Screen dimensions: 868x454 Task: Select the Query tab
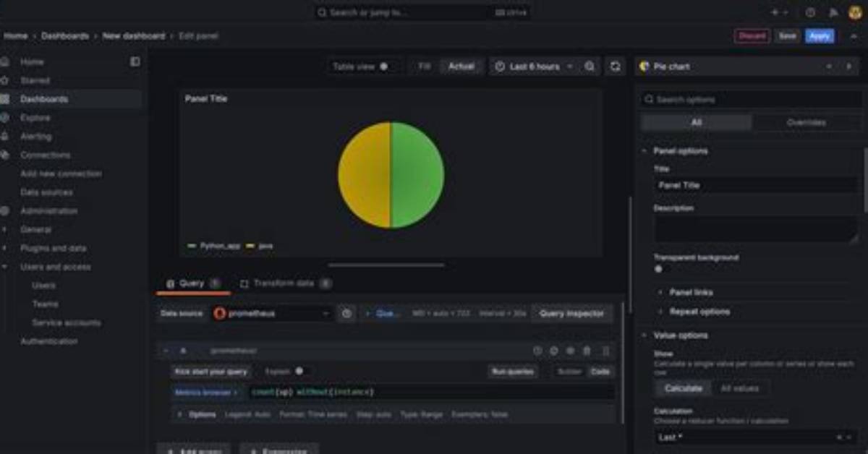pyautogui.click(x=193, y=284)
